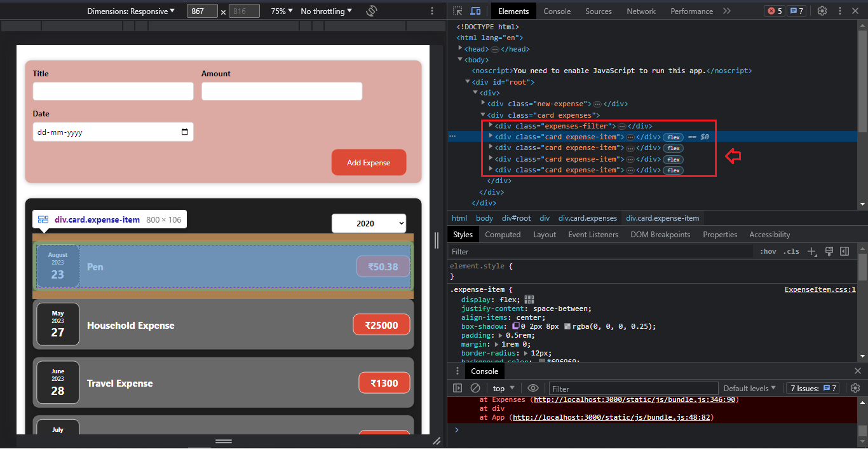Show more DevTools tabs chevron
This screenshot has height=449, width=868.
[727, 11]
